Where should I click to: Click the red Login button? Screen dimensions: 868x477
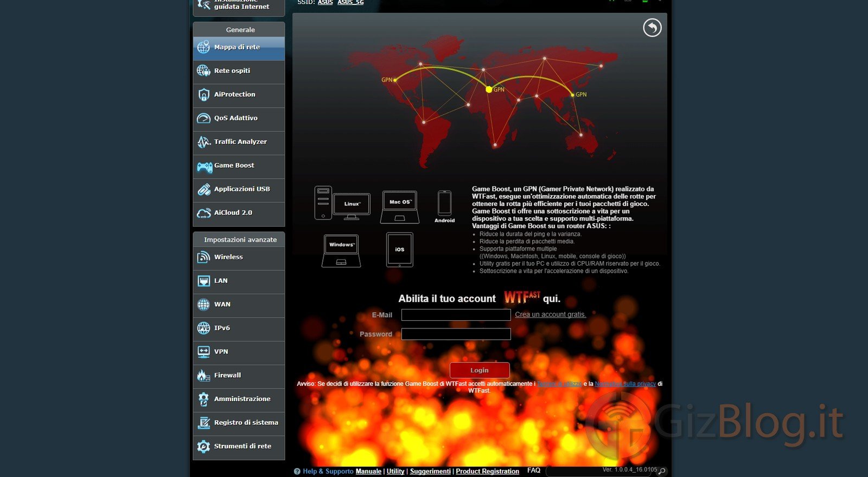click(x=480, y=370)
